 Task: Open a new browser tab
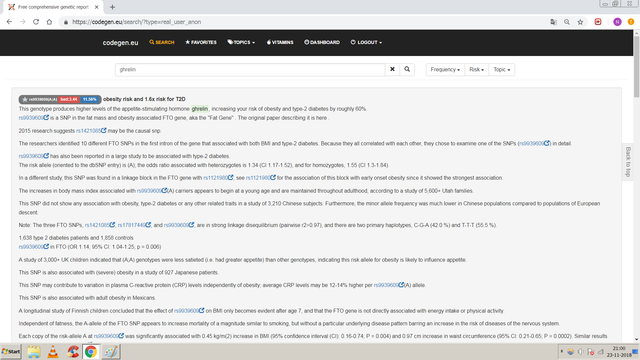[x=112, y=7]
